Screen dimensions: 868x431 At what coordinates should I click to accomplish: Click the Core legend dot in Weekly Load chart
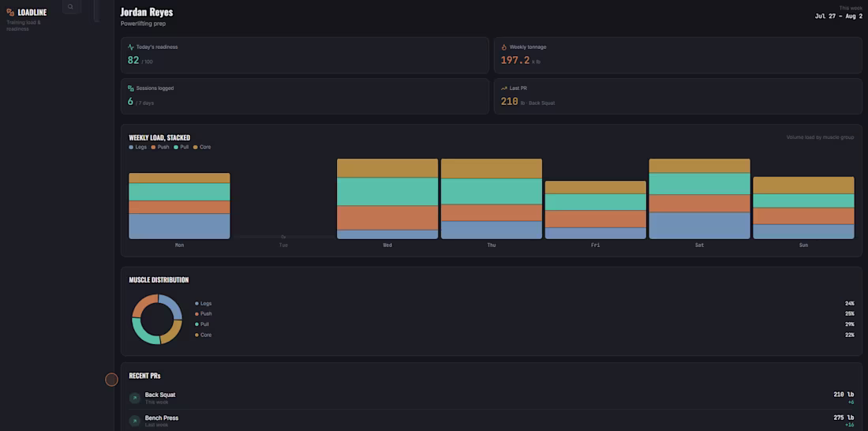point(196,148)
